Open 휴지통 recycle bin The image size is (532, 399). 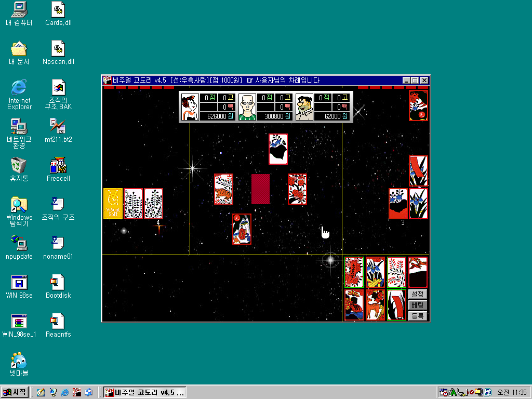pyautogui.click(x=19, y=169)
